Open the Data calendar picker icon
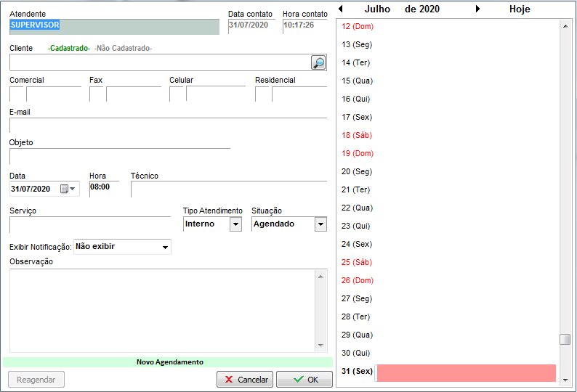577x392 pixels. pos(67,189)
